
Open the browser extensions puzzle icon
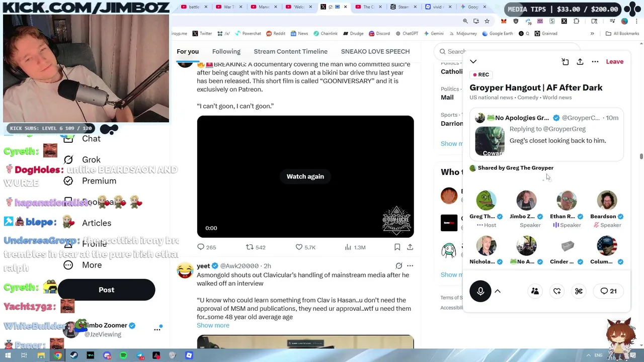click(576, 21)
